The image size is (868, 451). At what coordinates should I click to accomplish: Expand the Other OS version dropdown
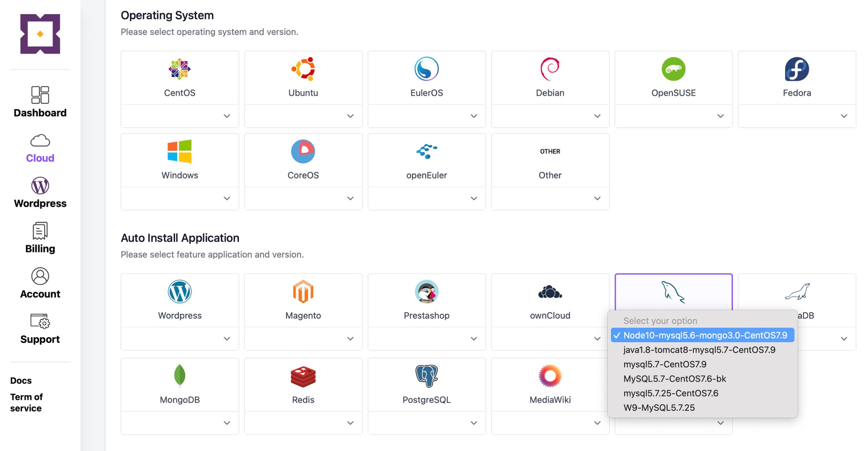pos(550,199)
